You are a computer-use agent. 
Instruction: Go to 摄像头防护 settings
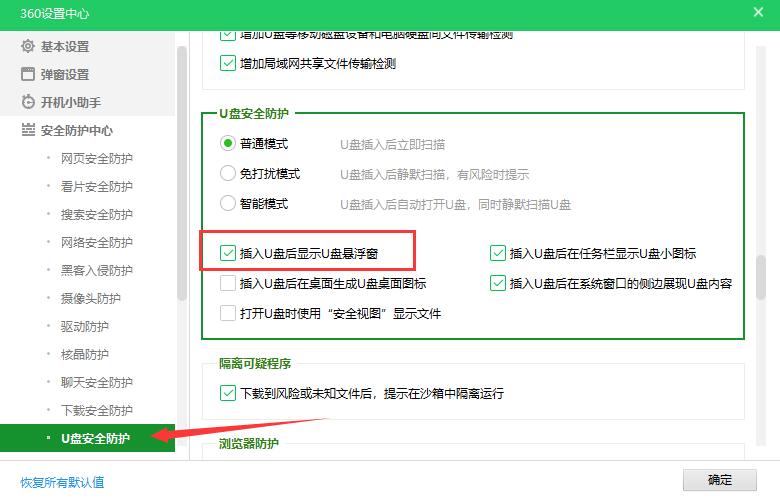click(x=90, y=299)
